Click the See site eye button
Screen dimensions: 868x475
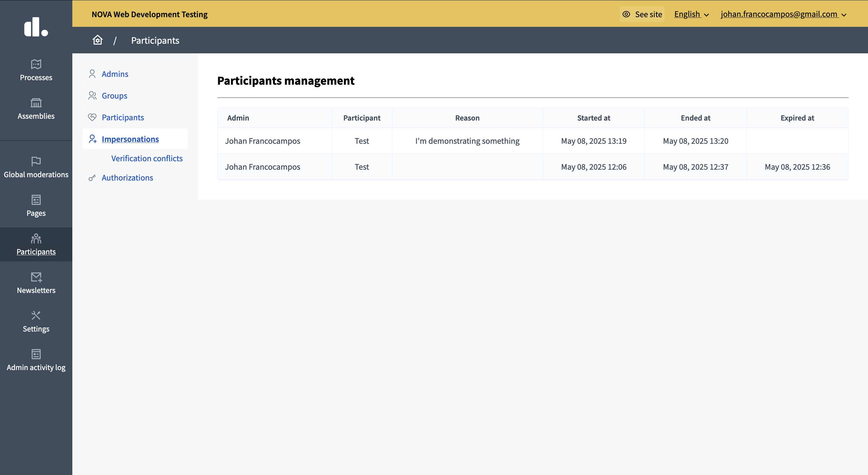coord(642,14)
